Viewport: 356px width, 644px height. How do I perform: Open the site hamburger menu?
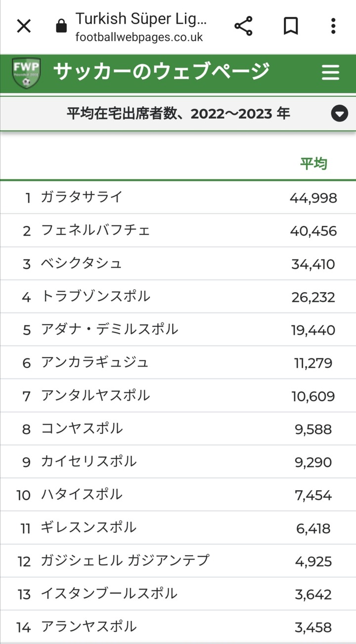330,73
